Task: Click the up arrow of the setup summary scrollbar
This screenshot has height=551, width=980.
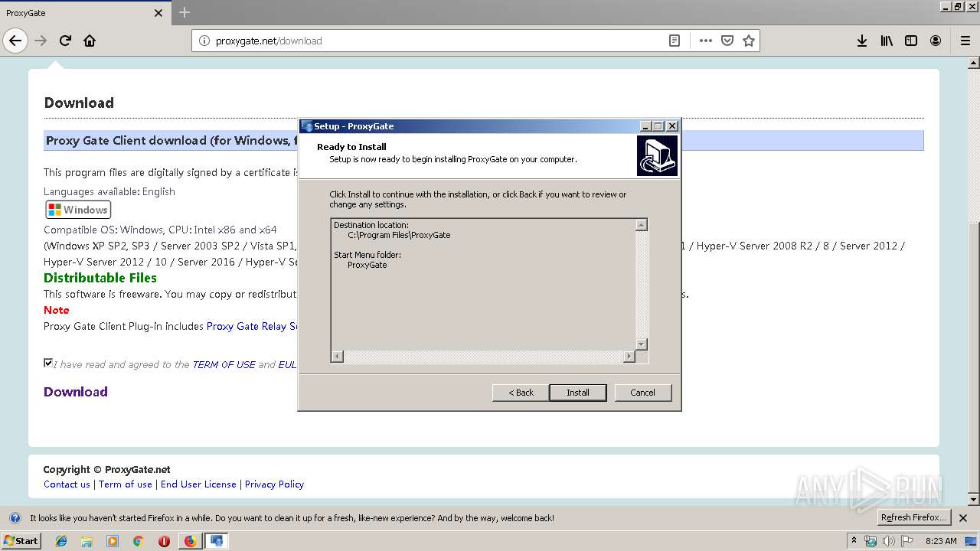Action: click(x=642, y=225)
